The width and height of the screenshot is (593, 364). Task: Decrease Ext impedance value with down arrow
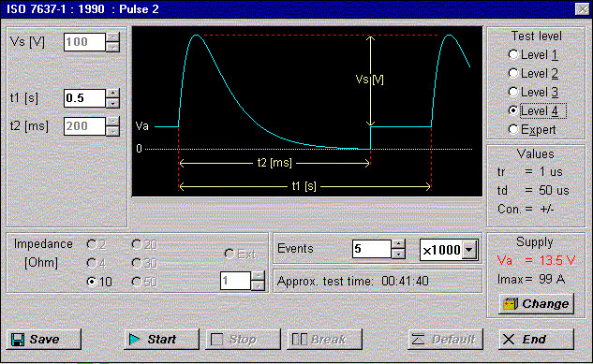pos(258,285)
